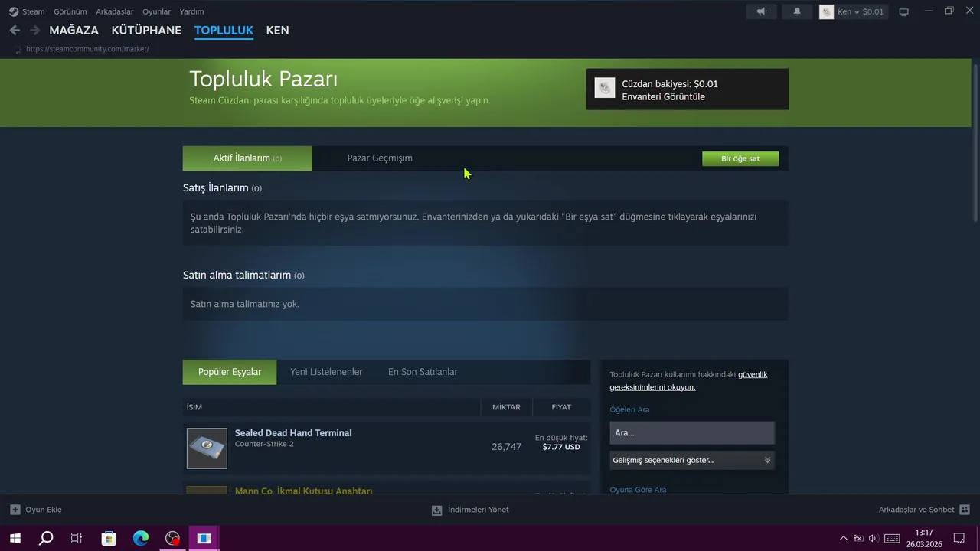Expand Gelişmiş seçenekleri göster dropdown
This screenshot has width=980, height=551.
692,460
